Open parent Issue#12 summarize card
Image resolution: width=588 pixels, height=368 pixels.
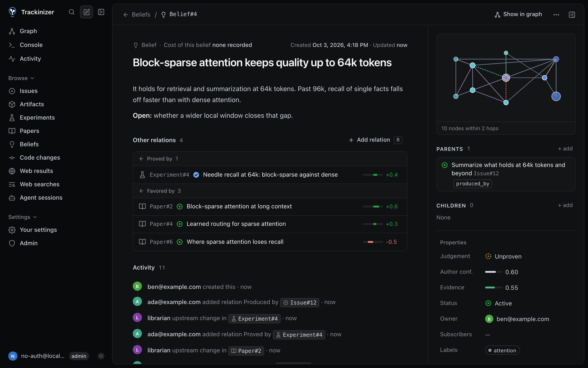(506, 174)
